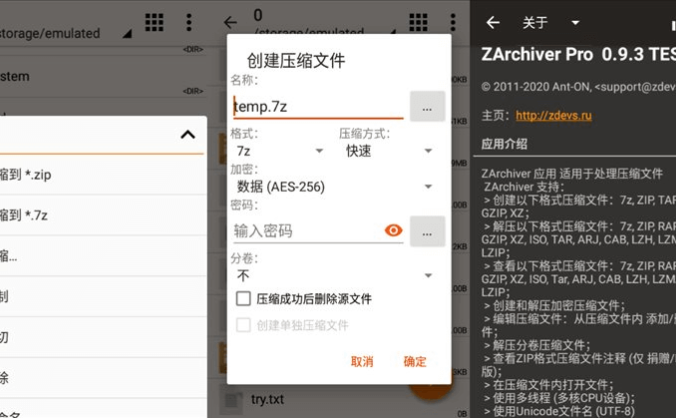Collapse the action sheet with up chevron
Screen dimensions: 676x418
[188, 135]
